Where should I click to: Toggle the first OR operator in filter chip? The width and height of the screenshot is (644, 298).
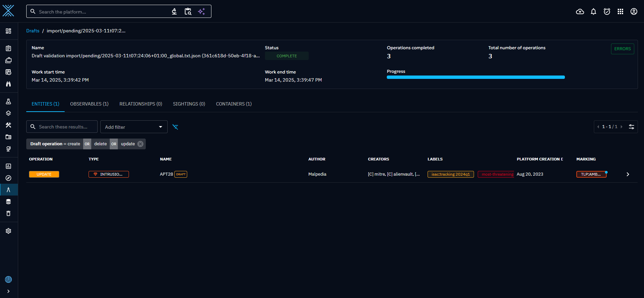87,144
